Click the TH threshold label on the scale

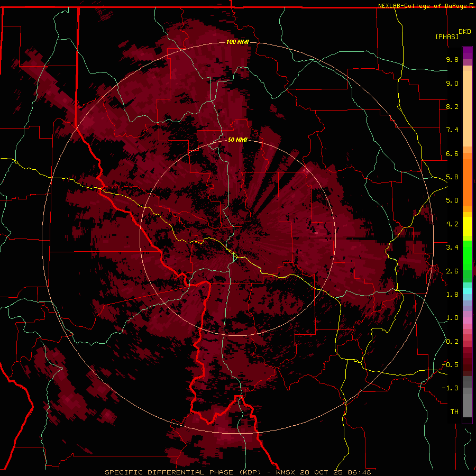coord(454,412)
